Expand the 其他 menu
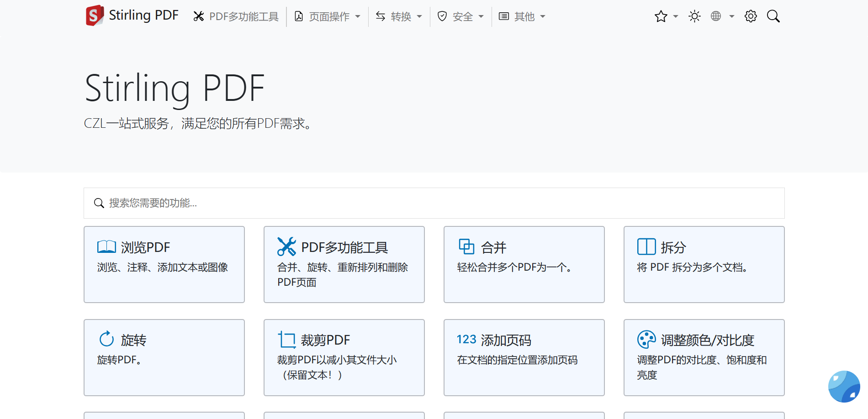 coord(522,17)
